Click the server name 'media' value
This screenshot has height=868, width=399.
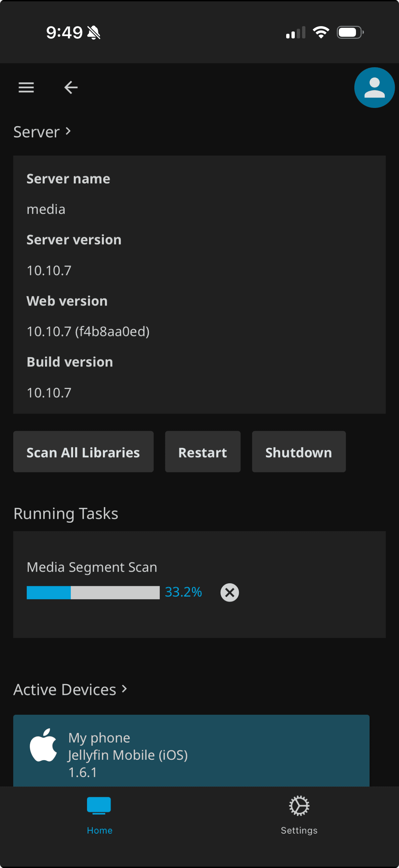coord(46,209)
